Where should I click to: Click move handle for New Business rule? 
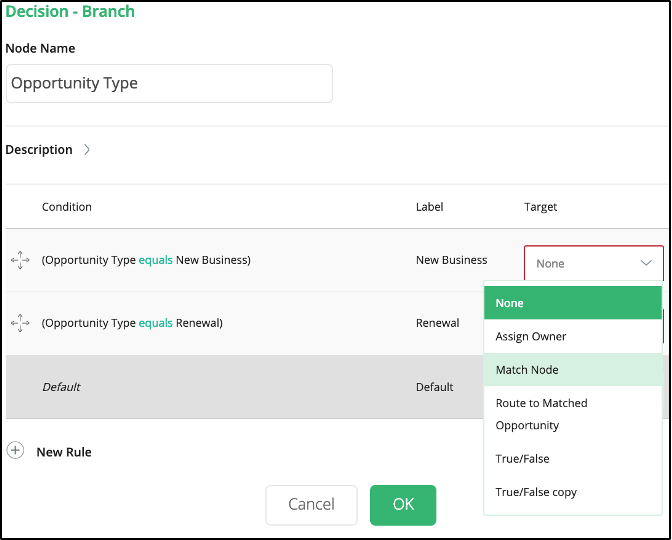click(x=20, y=260)
